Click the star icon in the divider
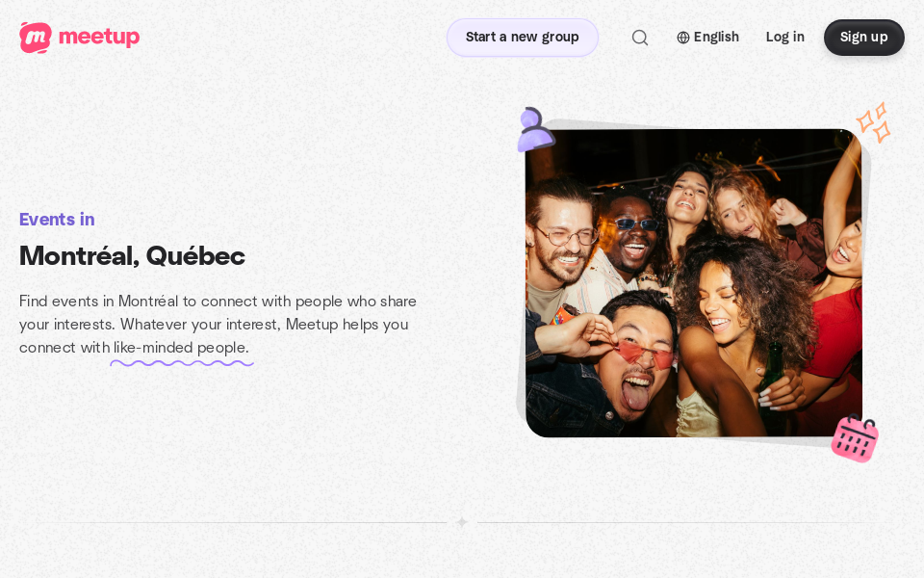The width and height of the screenshot is (924, 578). point(462,522)
